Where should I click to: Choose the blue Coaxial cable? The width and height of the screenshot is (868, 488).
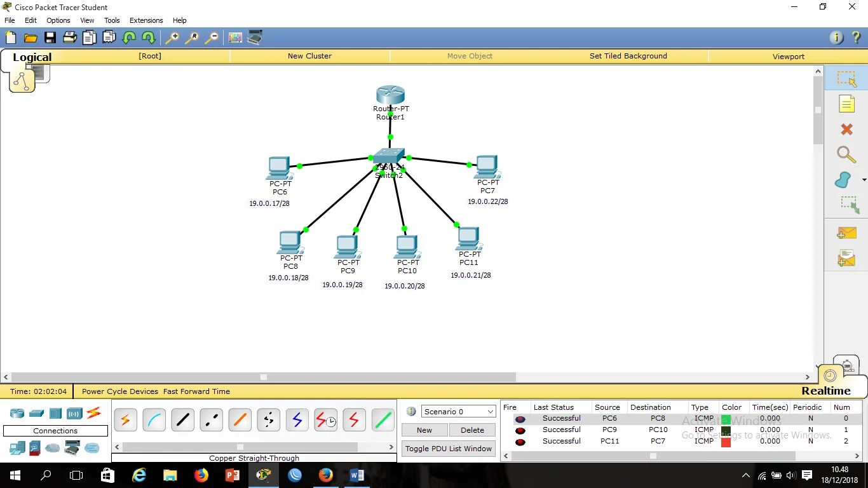297,420
